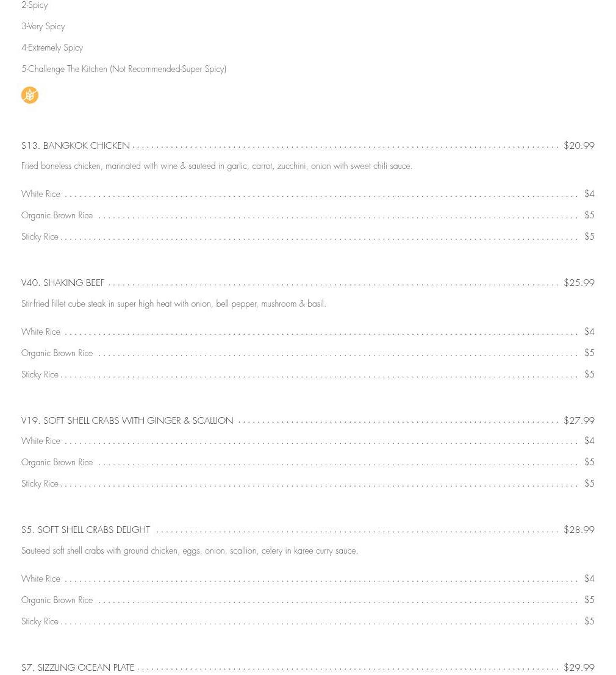616x675 pixels.
Task: Click the $29.99 Sizzling Ocean Plate price
Action: (x=579, y=668)
